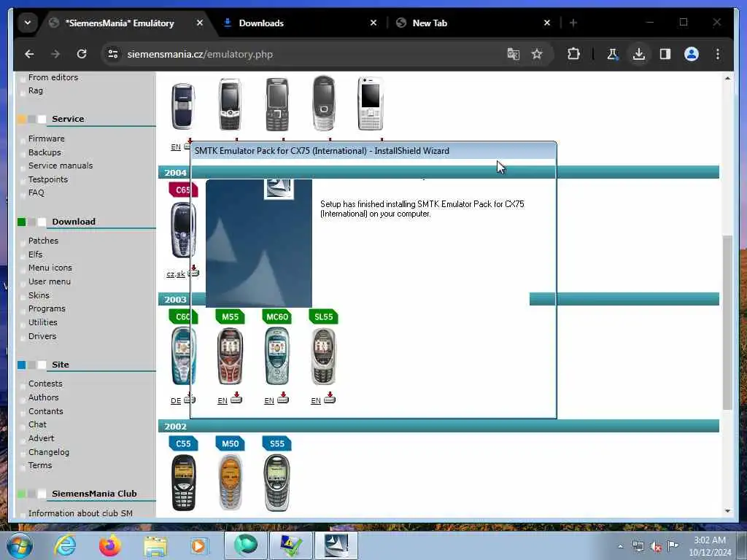Open the Programs sidebar link
This screenshot has width=747, height=560.
pos(47,309)
